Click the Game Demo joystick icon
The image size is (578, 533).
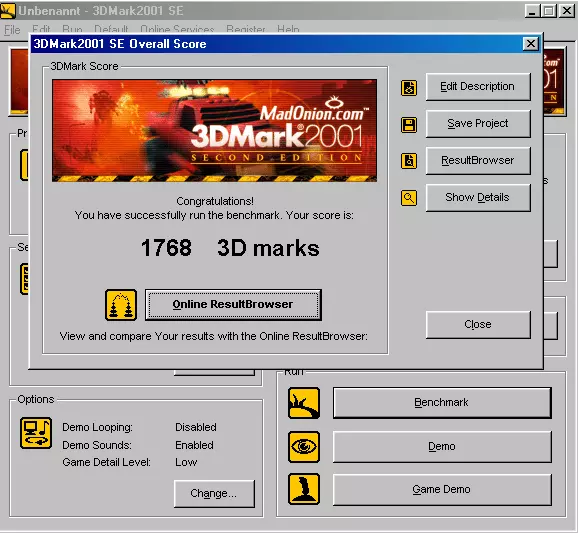click(x=304, y=489)
